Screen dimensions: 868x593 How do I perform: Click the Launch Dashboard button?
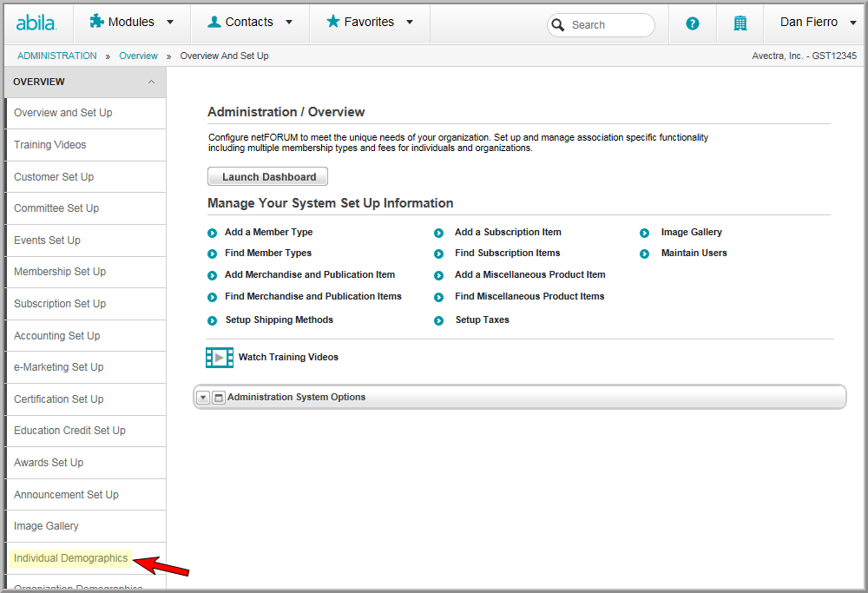(x=268, y=176)
